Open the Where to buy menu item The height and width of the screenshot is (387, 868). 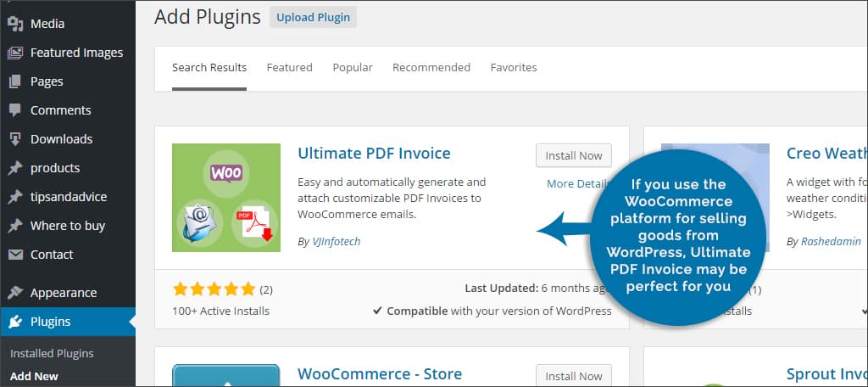[68, 226]
